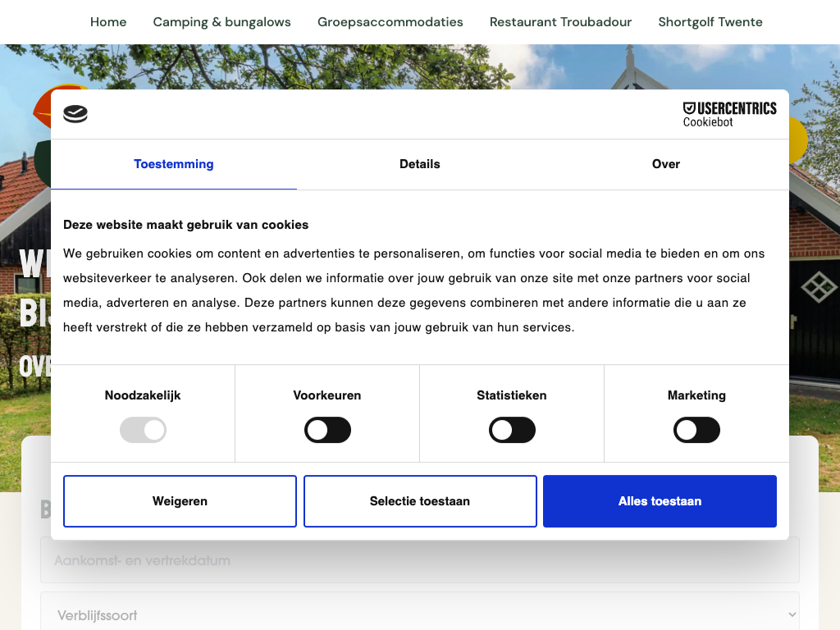Click the Cookiebot logo icon

pyautogui.click(x=75, y=113)
